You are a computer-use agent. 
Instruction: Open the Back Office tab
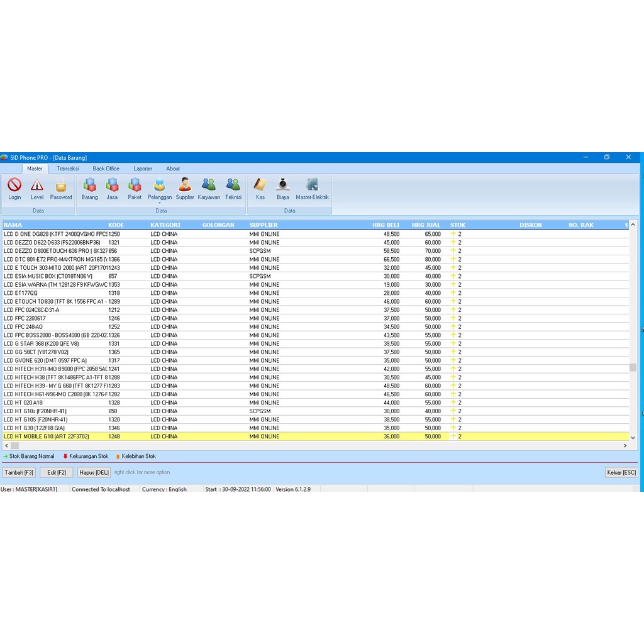[106, 169]
